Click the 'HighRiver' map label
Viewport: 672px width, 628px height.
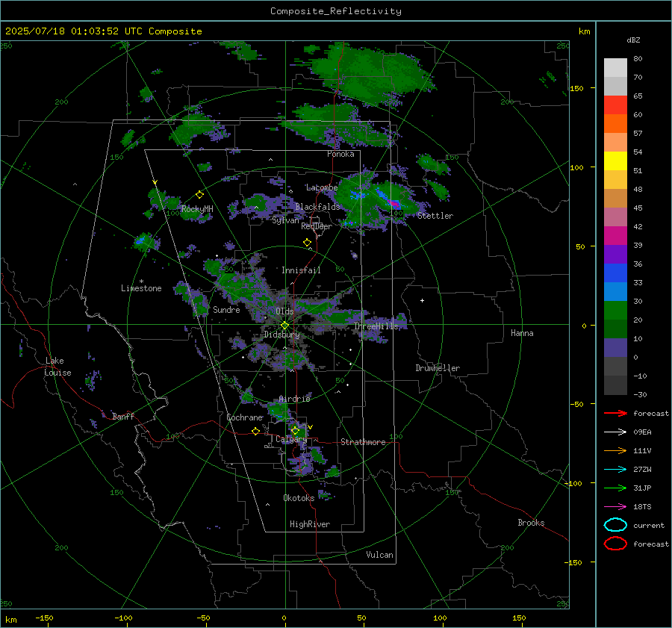[x=310, y=524]
